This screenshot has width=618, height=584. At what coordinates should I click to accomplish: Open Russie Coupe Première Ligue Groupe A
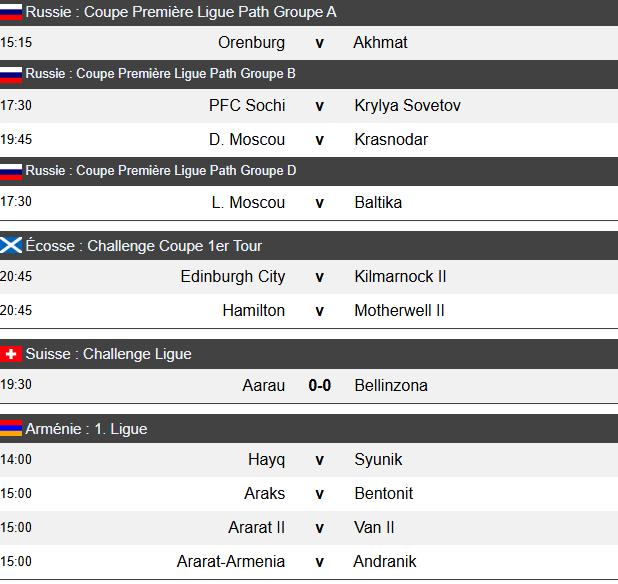(x=181, y=12)
